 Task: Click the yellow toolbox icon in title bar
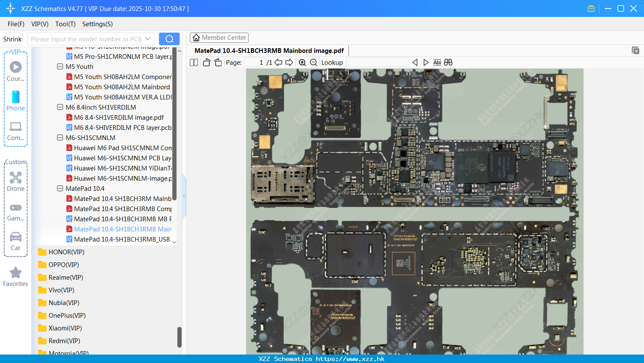(x=591, y=8)
